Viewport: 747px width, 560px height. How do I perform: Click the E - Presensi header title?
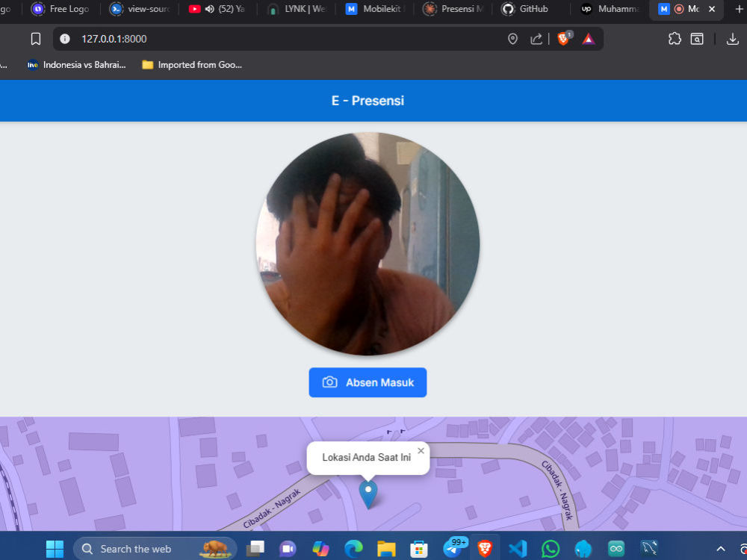click(368, 101)
